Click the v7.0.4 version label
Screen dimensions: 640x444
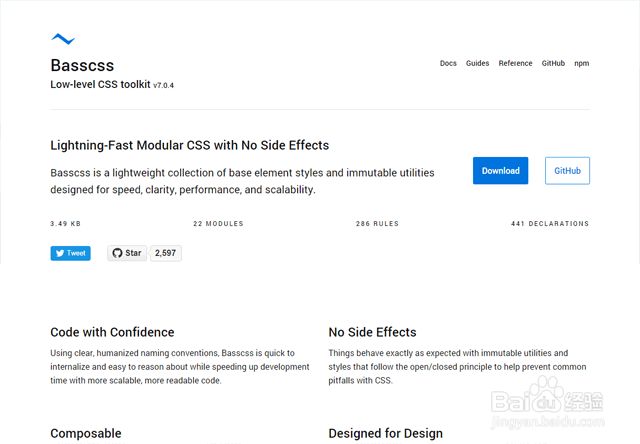pyautogui.click(x=163, y=85)
